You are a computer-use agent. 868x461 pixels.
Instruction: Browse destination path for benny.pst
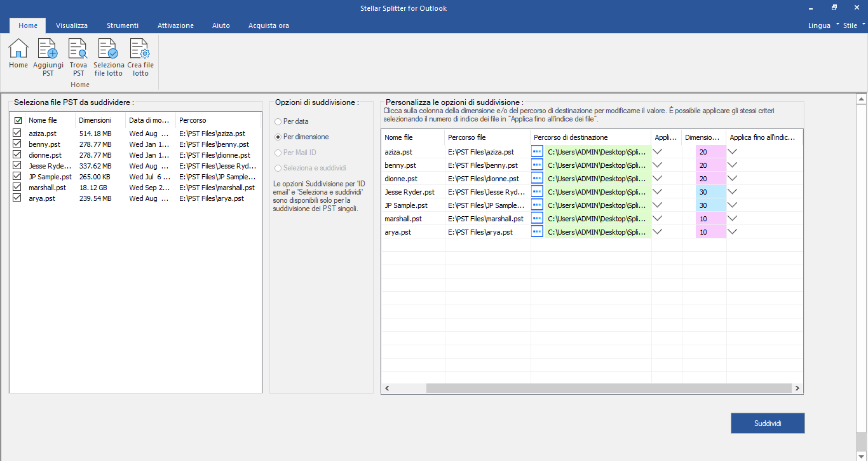coord(538,165)
